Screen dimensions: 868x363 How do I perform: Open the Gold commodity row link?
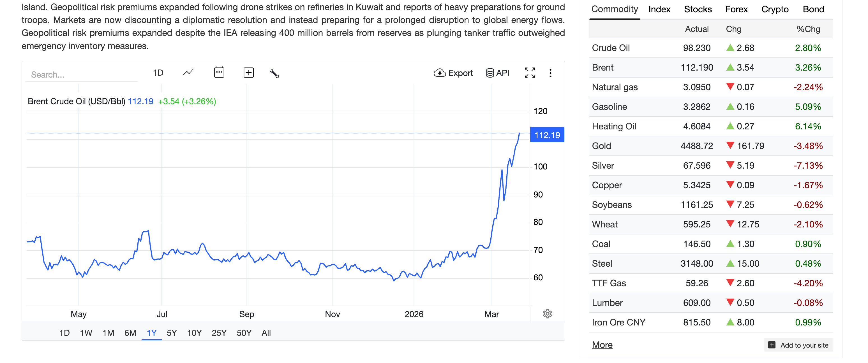click(x=601, y=146)
